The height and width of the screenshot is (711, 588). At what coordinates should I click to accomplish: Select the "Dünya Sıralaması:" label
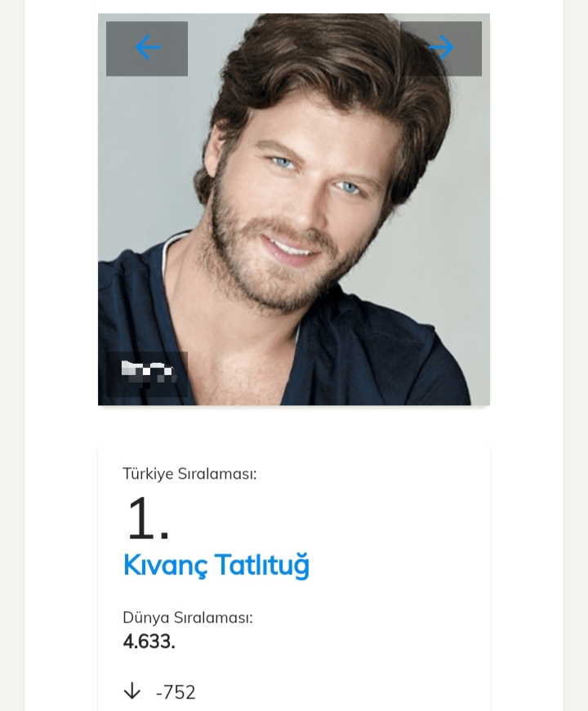[x=188, y=617]
